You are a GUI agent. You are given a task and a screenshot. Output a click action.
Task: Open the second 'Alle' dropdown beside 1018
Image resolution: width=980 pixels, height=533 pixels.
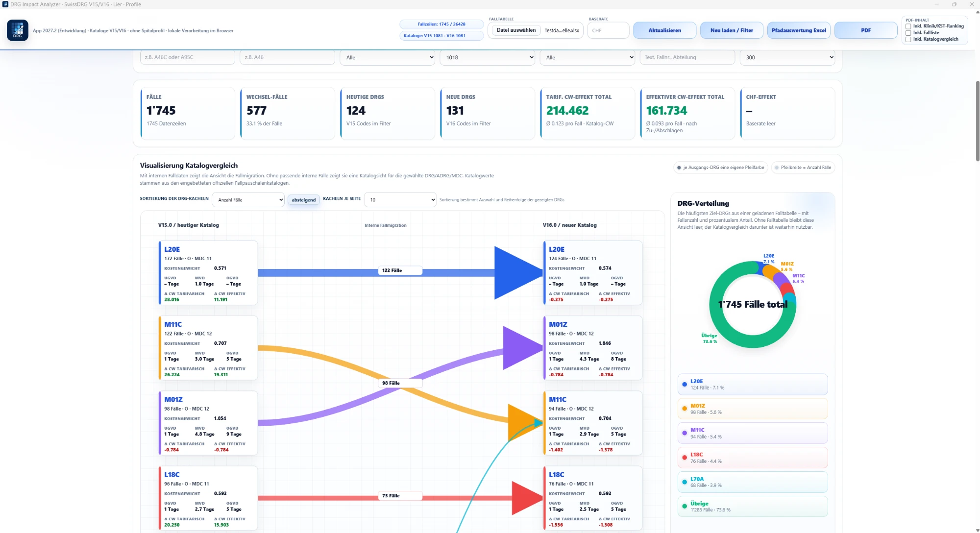[587, 57]
